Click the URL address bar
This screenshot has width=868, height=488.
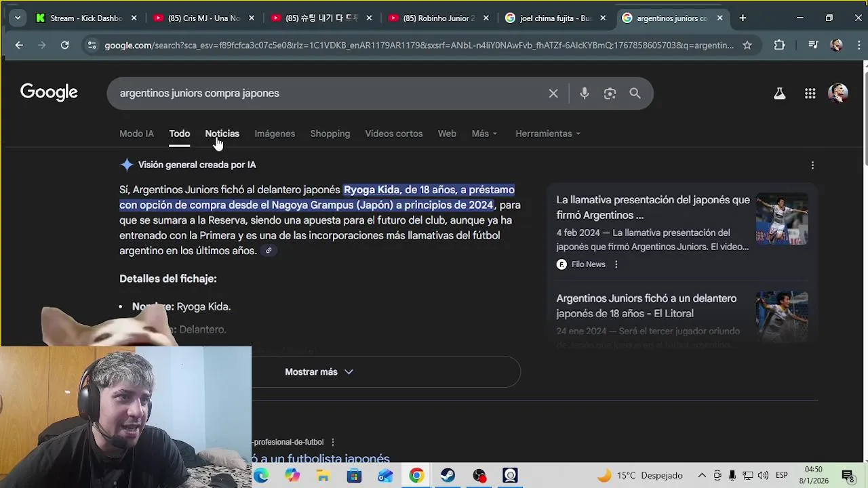pyautogui.click(x=418, y=45)
